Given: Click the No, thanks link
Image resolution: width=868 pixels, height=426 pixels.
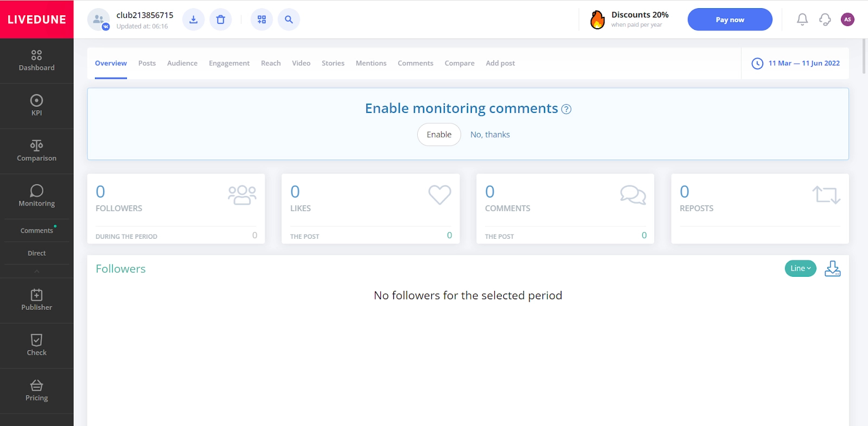Looking at the screenshot, I should pyautogui.click(x=490, y=135).
